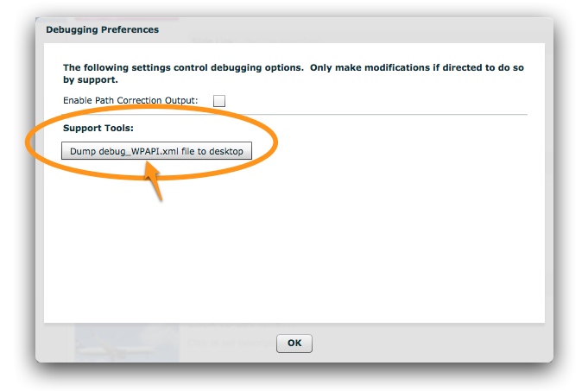This screenshot has width=588, height=391.
Task: Select the 'Support Tools:' heading
Action: click(98, 128)
